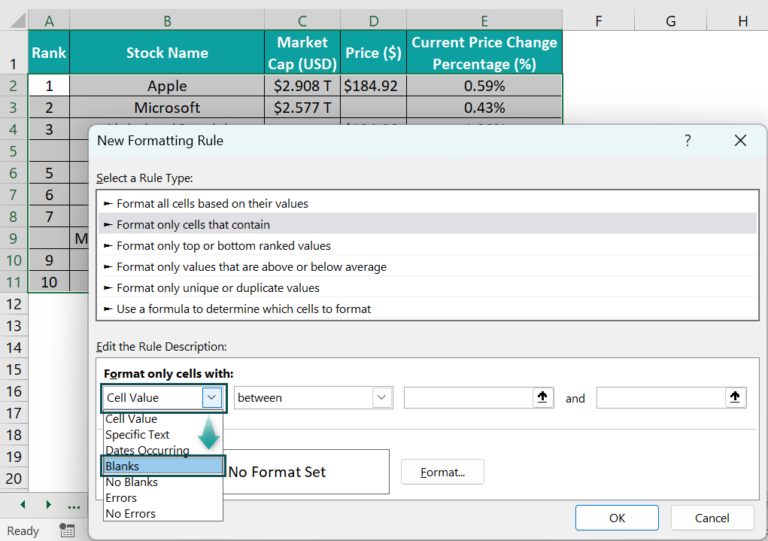Click the Help question mark in dialog
This screenshot has width=768, height=541.
coord(688,141)
